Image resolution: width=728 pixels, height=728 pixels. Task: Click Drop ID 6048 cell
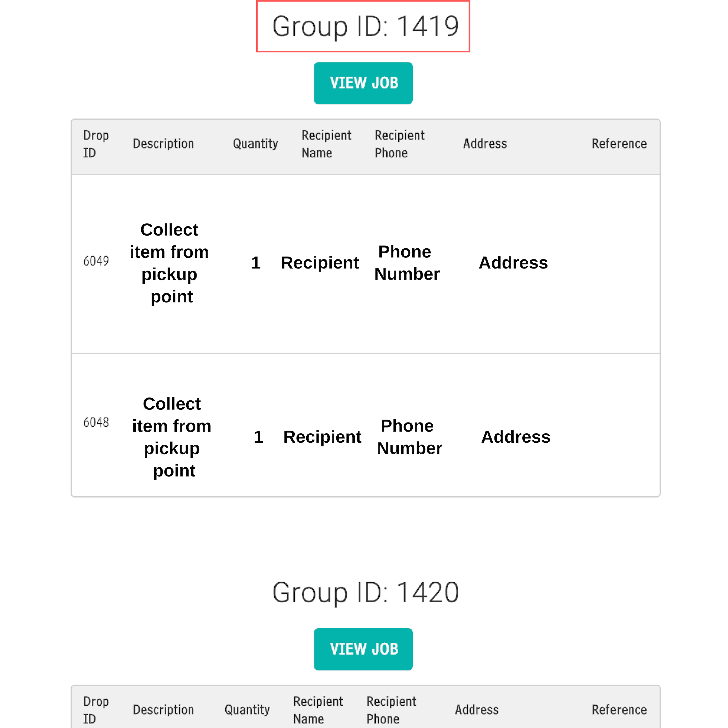pos(96,422)
